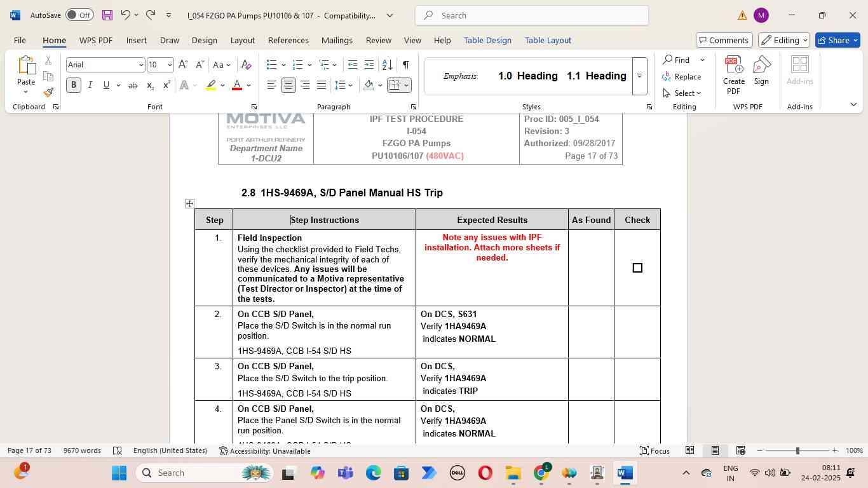This screenshot has width=868, height=488.
Task: Show paragraph marks with the pilcrow icon
Action: coord(406,64)
